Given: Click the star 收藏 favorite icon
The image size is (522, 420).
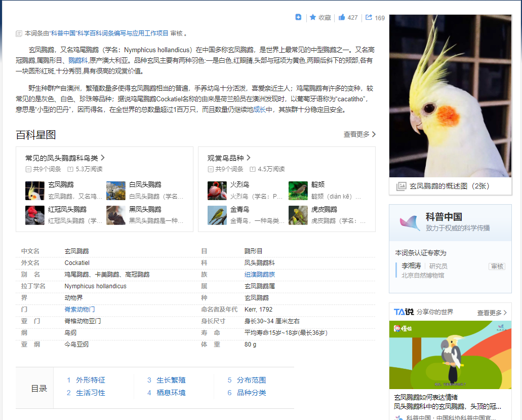Looking at the screenshot, I should pyautogui.click(x=313, y=17).
